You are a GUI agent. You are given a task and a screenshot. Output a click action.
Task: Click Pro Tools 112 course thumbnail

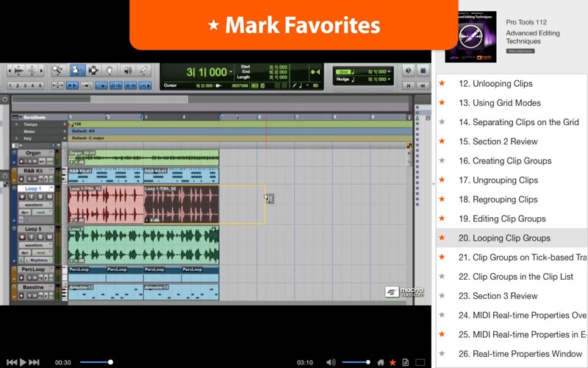coord(470,36)
